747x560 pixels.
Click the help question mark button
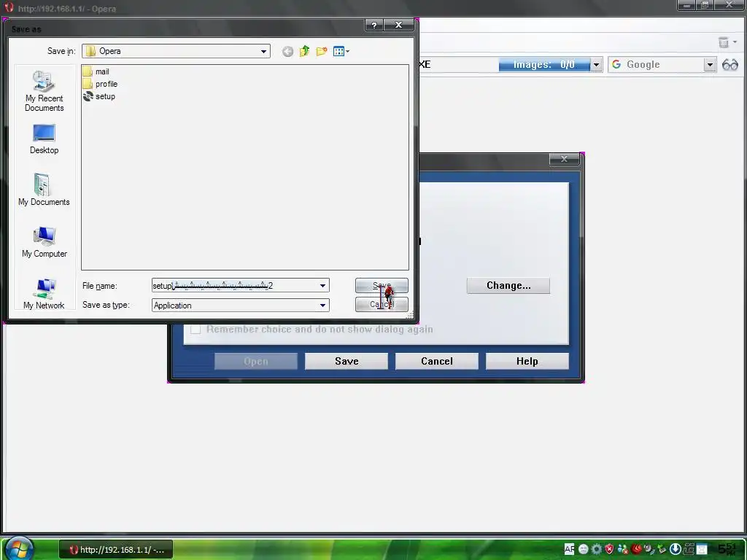[x=374, y=26]
